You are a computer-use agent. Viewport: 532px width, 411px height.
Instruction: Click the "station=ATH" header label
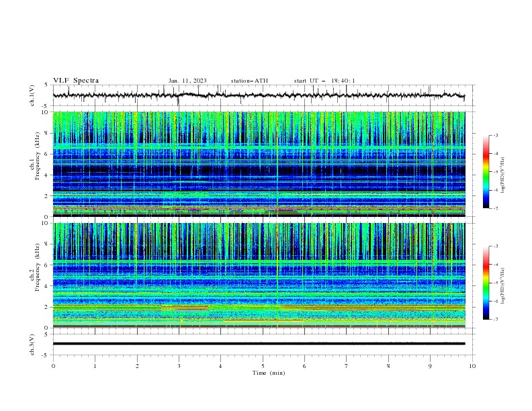coord(249,81)
